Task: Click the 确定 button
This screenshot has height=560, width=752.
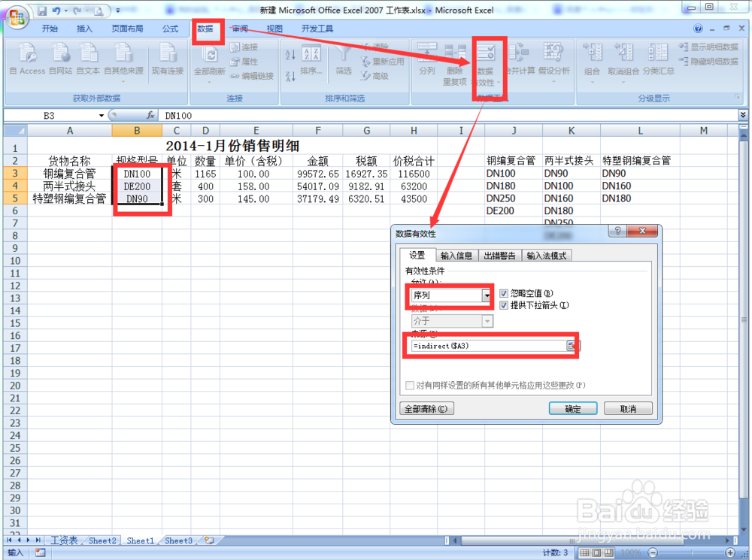Action: [x=572, y=408]
